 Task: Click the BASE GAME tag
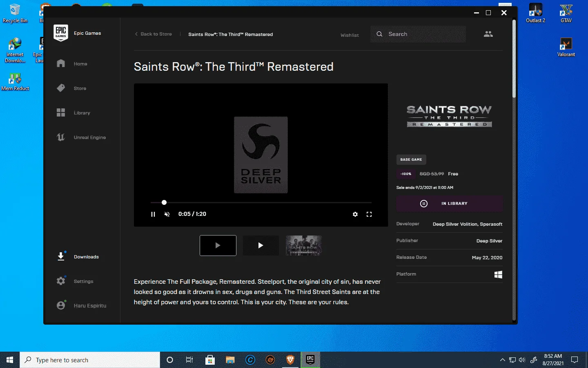pos(411,159)
